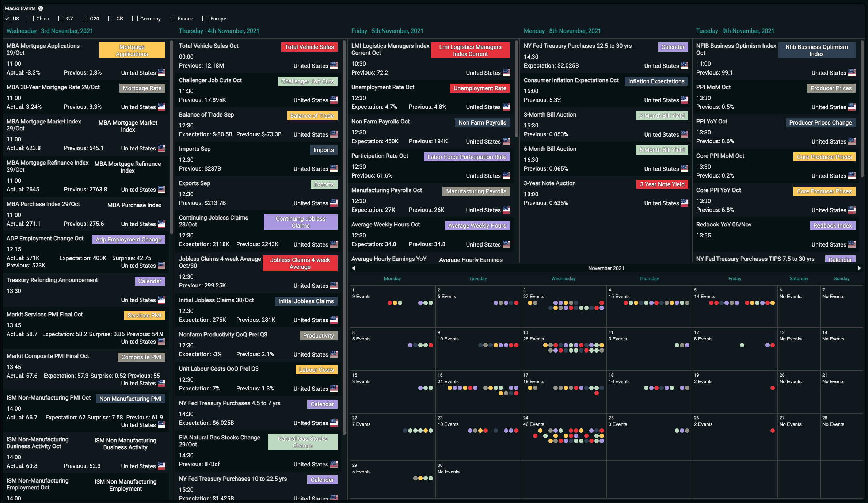Enable the Europe region checkbox
Viewport: 868px width, 503px height.
pyautogui.click(x=205, y=19)
